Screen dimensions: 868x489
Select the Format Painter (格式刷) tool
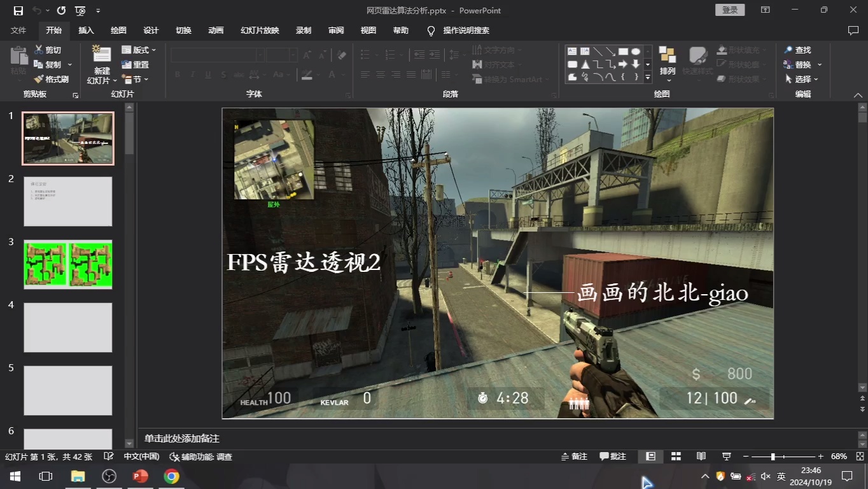(x=39, y=79)
